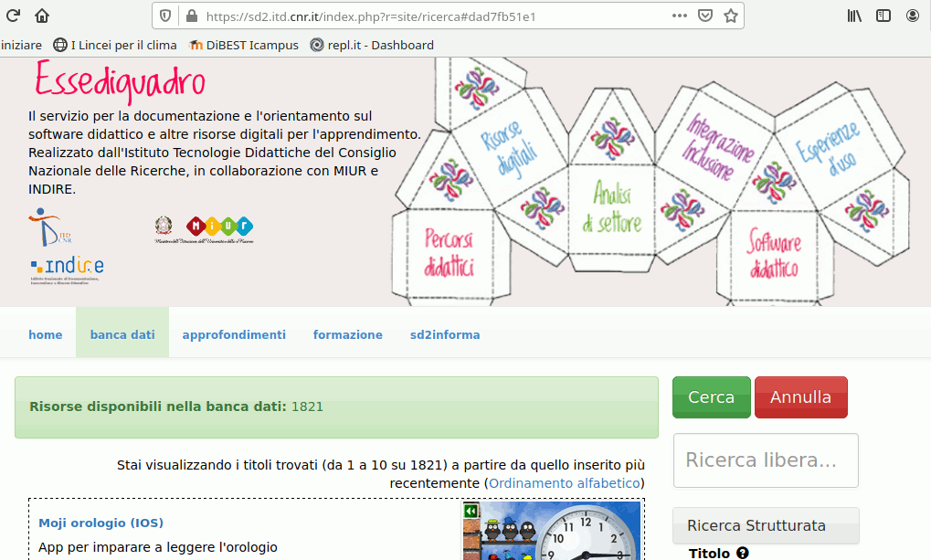931x560 pixels.
Task: Click the 'Titolo' field label
Action: pyautogui.click(x=709, y=554)
